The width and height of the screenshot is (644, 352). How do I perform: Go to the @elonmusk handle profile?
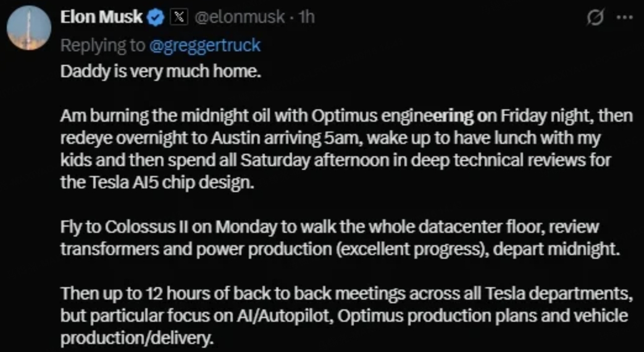[240, 17]
